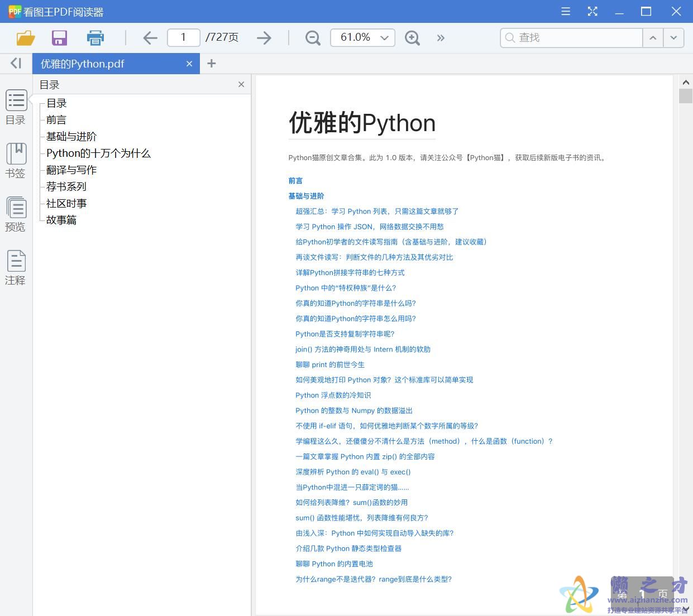Open the 目录 (table of contents) panel

point(16,106)
